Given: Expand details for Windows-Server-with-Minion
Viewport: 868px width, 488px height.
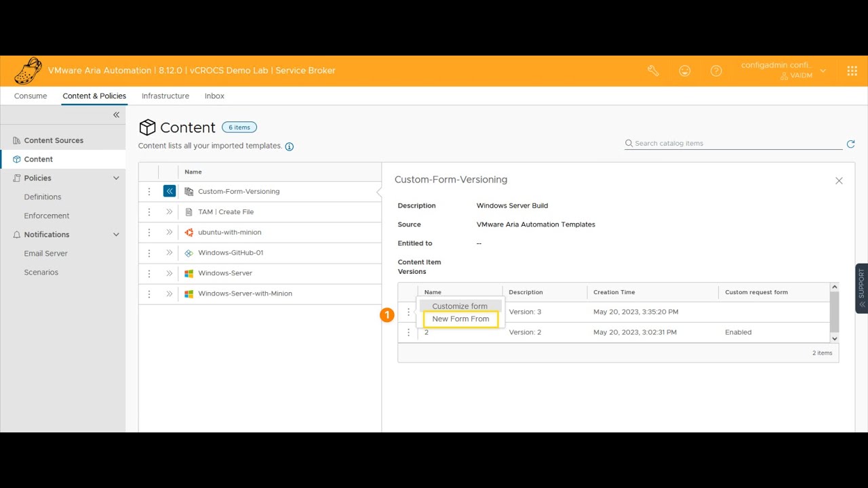Looking at the screenshot, I should 170,293.
